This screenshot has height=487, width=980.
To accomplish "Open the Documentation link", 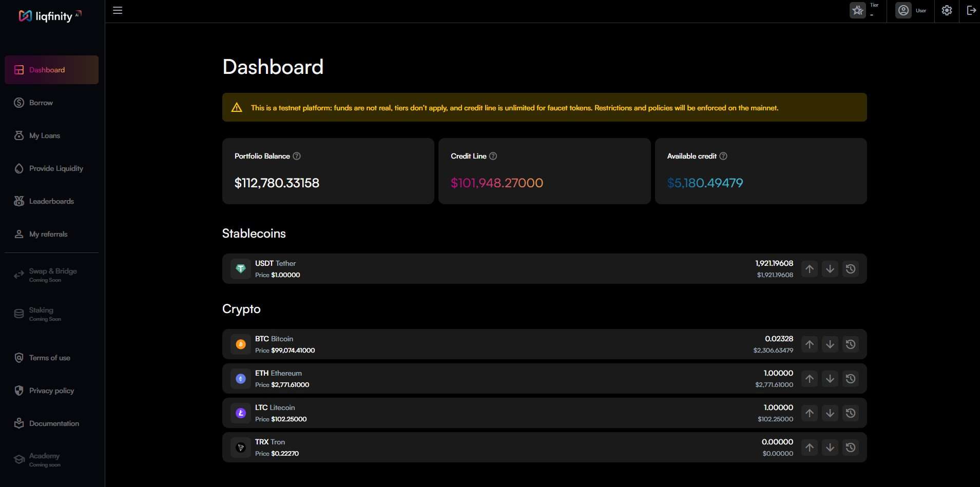I will point(54,423).
